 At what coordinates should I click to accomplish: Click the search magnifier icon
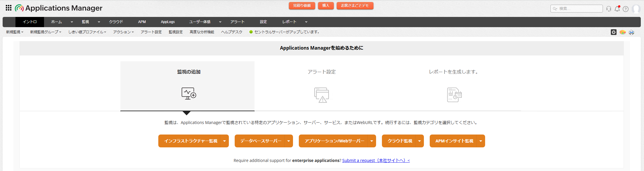(555, 9)
